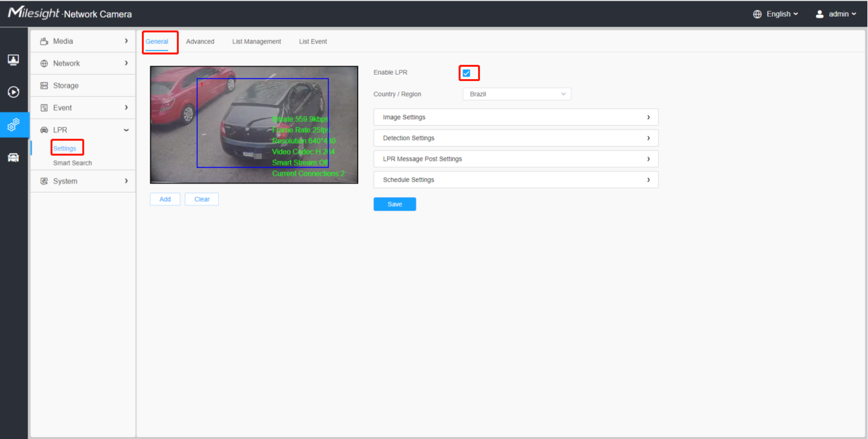Click the Add region button
The height and width of the screenshot is (439, 868).
[x=165, y=199]
